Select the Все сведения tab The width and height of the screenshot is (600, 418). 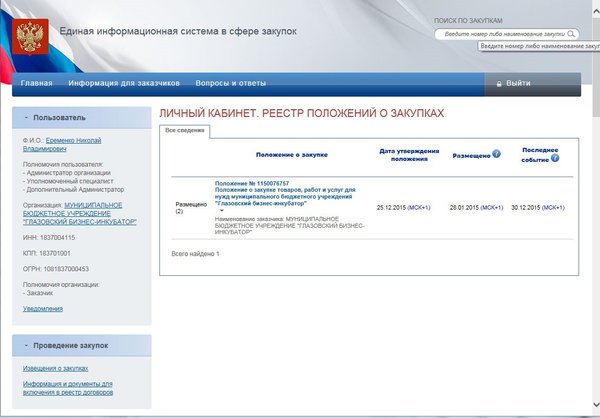tap(185, 130)
